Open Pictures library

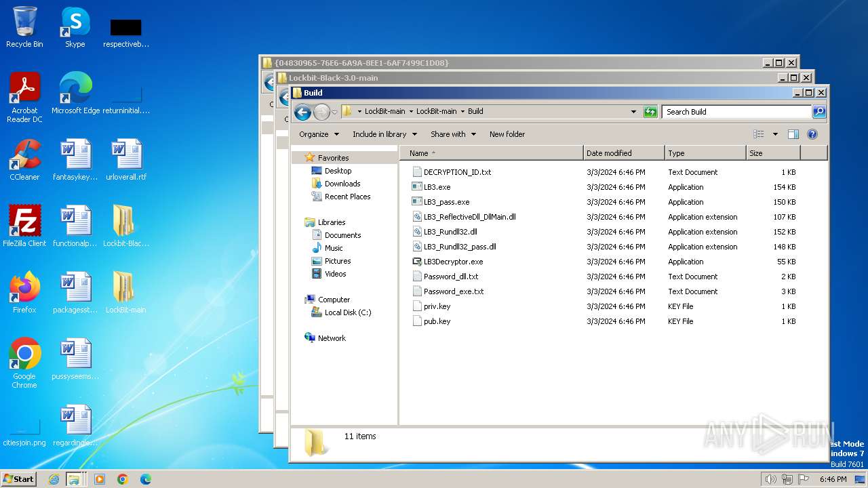coord(338,261)
